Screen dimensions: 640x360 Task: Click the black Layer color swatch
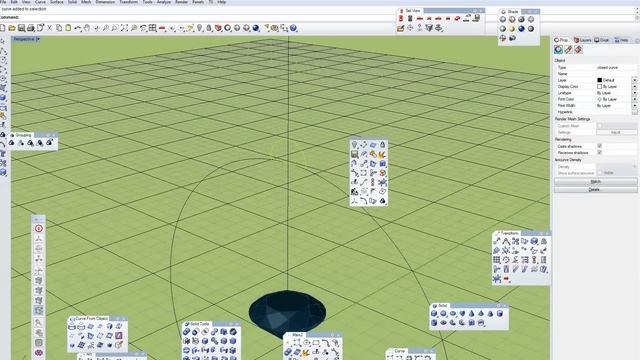[600, 80]
